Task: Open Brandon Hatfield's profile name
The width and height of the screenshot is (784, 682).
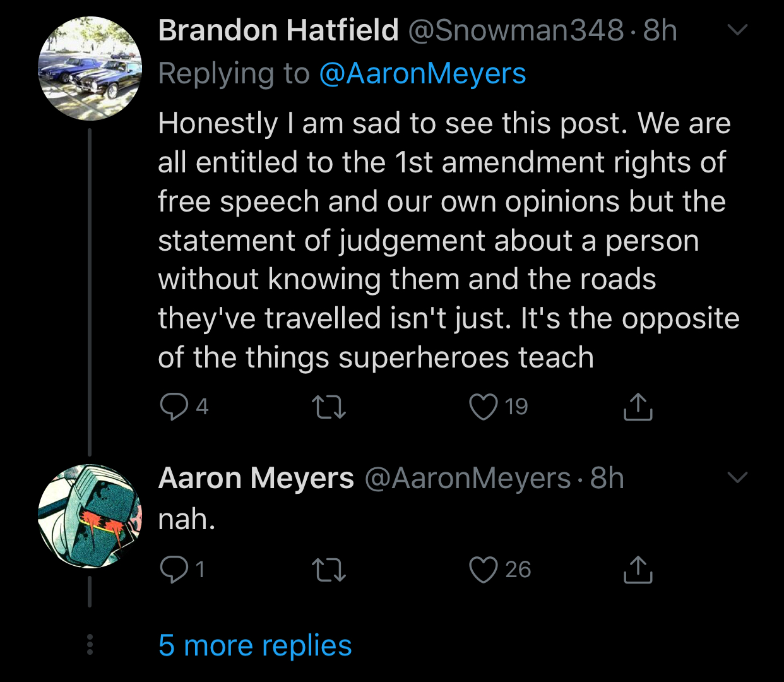Action: [278, 30]
